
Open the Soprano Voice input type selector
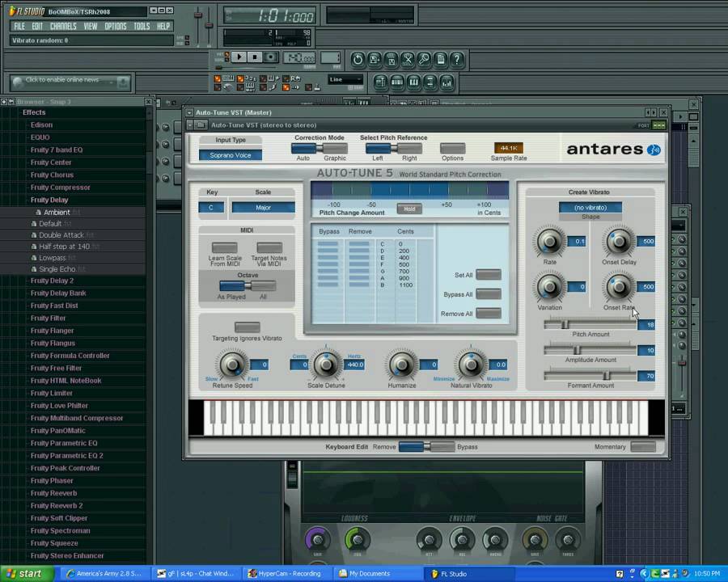(x=231, y=155)
